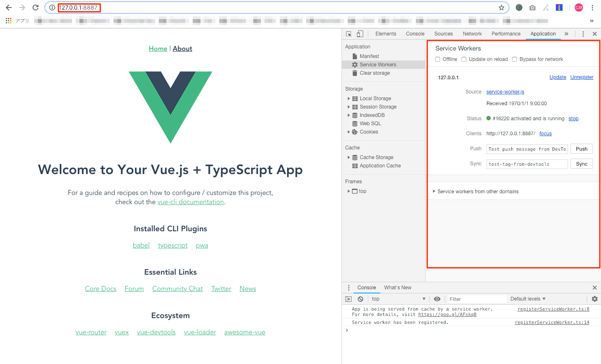Click the Unregister service worker link
This screenshot has width=601, height=364.
click(582, 77)
